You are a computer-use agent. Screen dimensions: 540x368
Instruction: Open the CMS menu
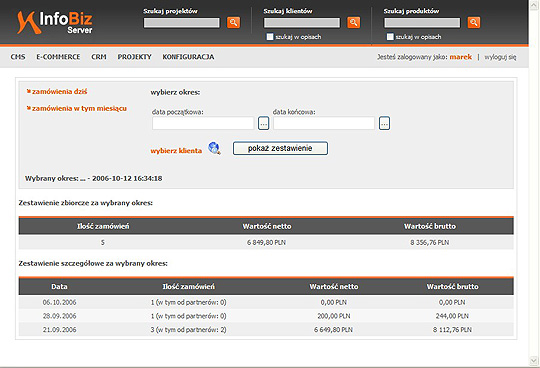click(18, 57)
